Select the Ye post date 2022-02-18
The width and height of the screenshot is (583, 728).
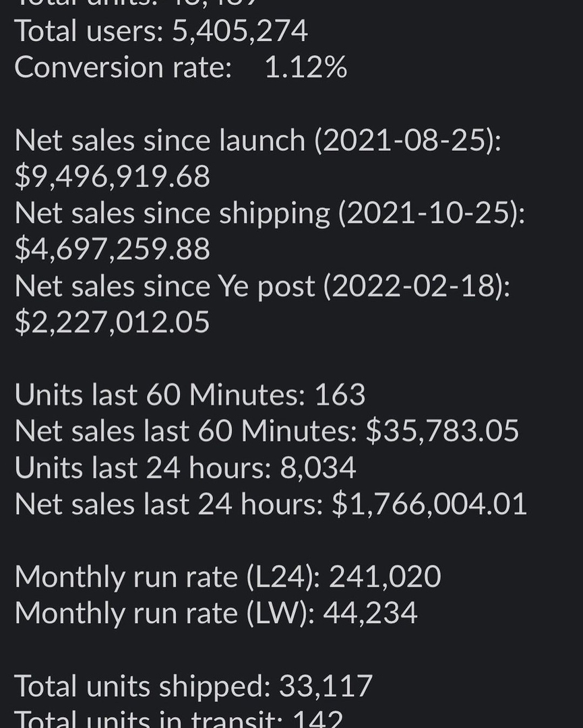tap(415, 286)
